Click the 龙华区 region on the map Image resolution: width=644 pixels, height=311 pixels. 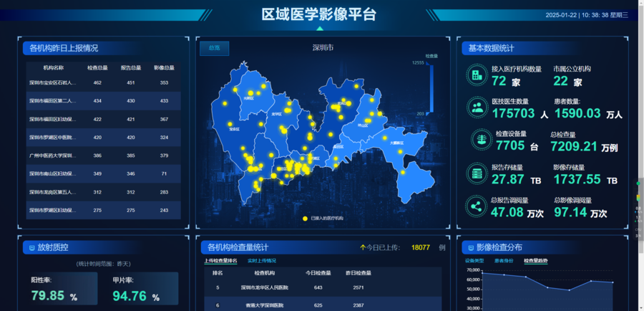pyautogui.click(x=276, y=114)
